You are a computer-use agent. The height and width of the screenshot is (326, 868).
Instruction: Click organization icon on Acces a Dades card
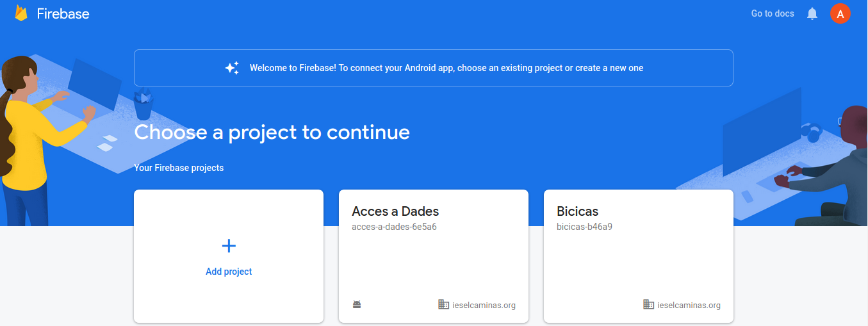(443, 304)
